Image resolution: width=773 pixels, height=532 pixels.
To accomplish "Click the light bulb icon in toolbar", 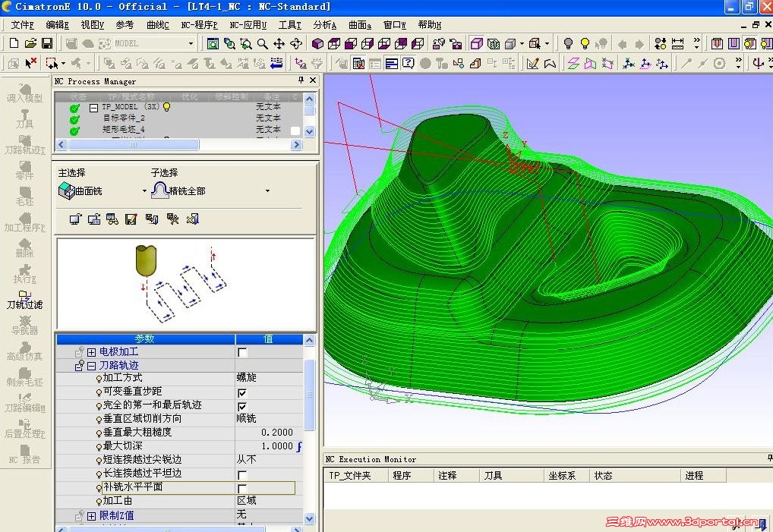I will 568,44.
